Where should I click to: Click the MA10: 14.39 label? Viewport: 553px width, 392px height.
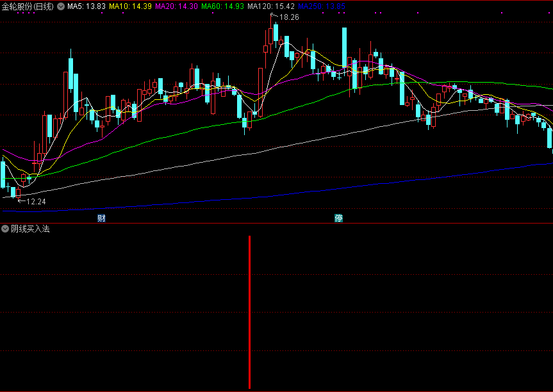click(131, 6)
